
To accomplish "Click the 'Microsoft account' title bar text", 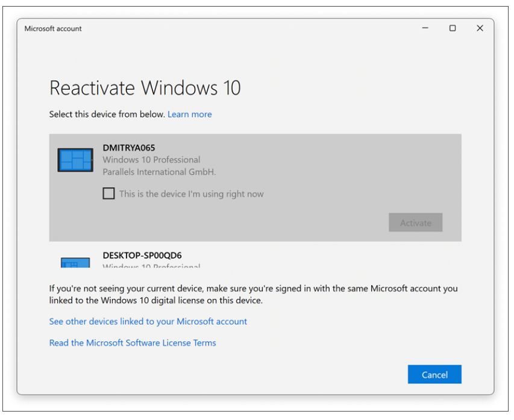I will tap(53, 28).
